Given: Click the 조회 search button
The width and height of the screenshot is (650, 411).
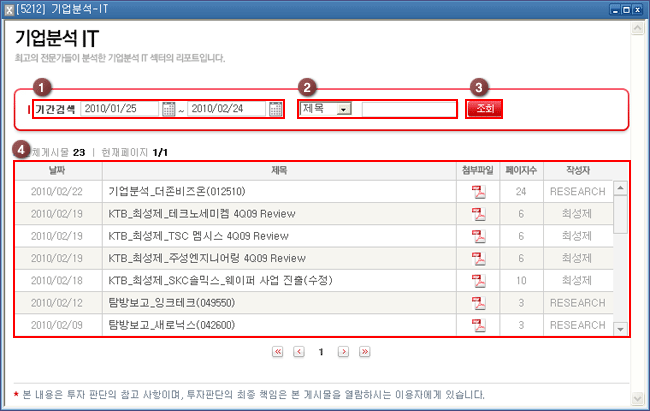Looking at the screenshot, I should coord(484,109).
